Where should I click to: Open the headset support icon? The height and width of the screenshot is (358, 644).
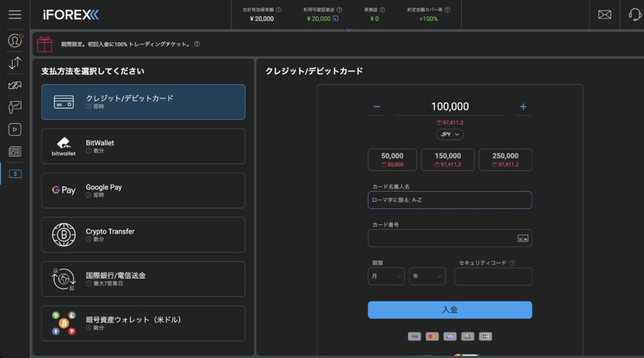tap(635, 15)
